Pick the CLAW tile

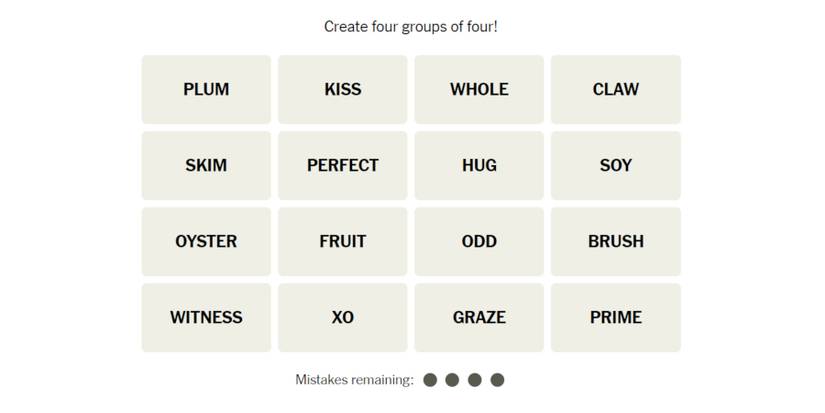(x=615, y=89)
